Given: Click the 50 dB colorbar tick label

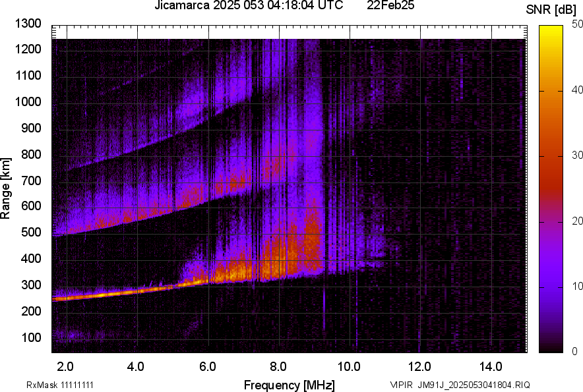Looking at the screenshot, I should (x=576, y=24).
